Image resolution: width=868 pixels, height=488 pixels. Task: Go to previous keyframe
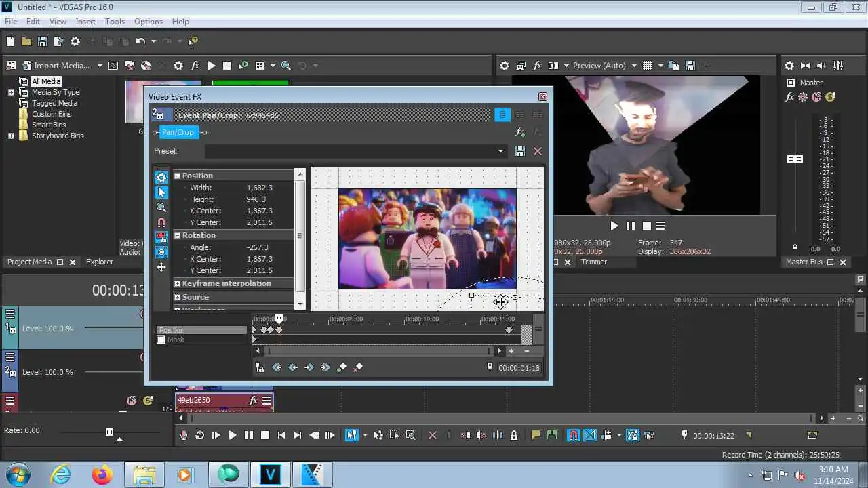click(x=293, y=367)
